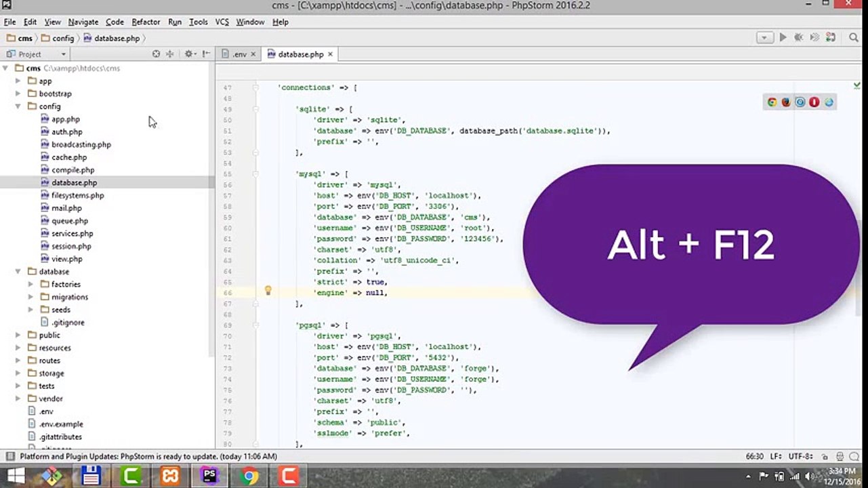
Task: Open in Chrome browser icon in editor
Action: [x=772, y=102]
